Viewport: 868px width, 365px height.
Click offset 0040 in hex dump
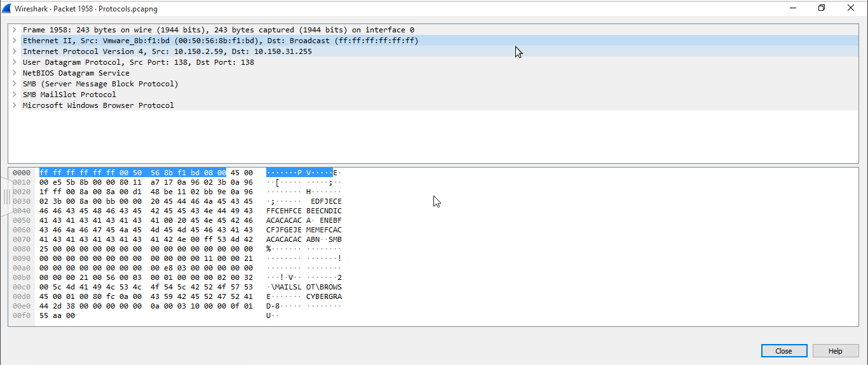click(22, 211)
